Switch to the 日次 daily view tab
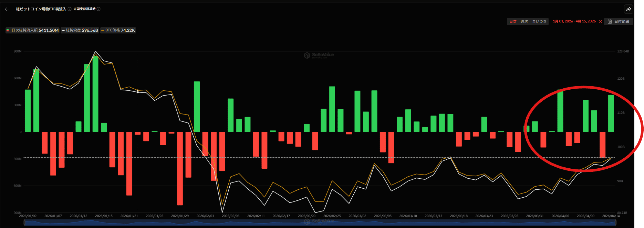The height and width of the screenshot is (228, 644). click(x=513, y=22)
